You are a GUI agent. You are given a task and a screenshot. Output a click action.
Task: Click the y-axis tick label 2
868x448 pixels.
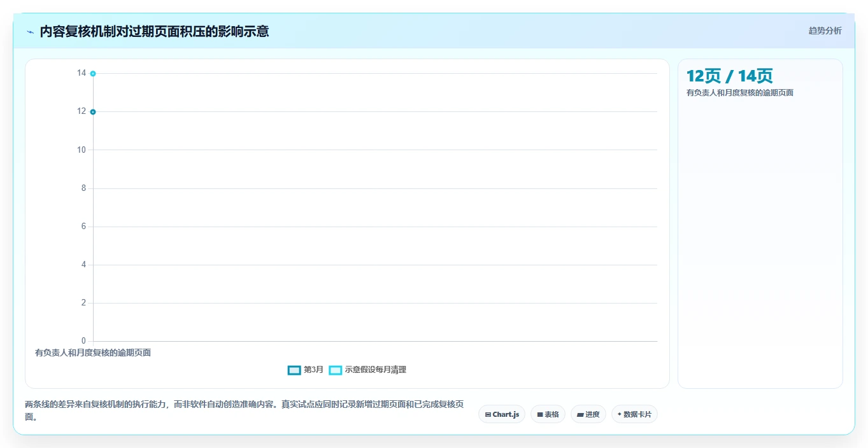(83, 303)
